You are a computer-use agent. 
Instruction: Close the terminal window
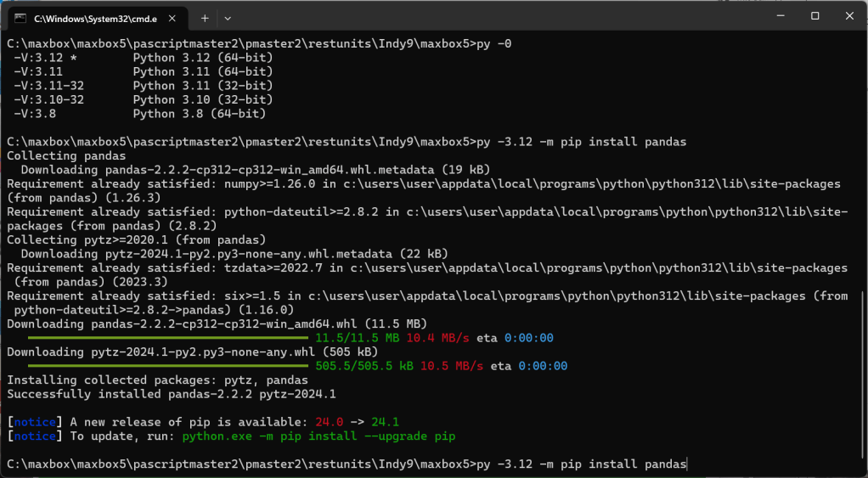pos(849,16)
